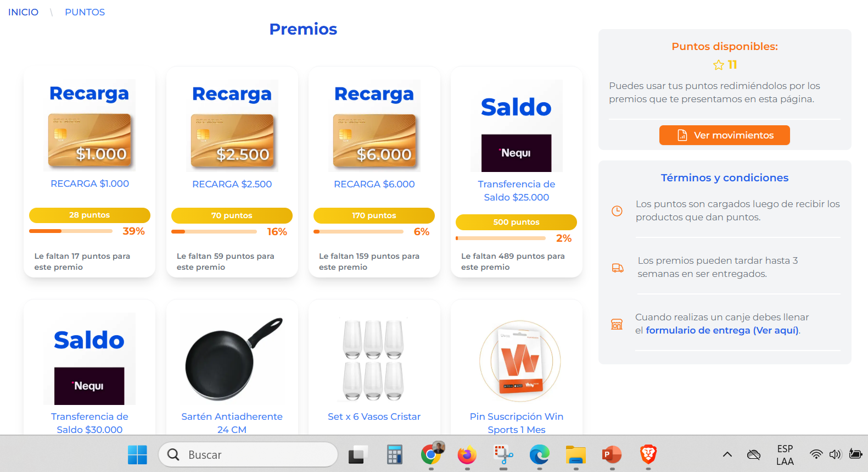868x472 pixels.
Task: Click the Windows Start button
Action: click(x=137, y=454)
